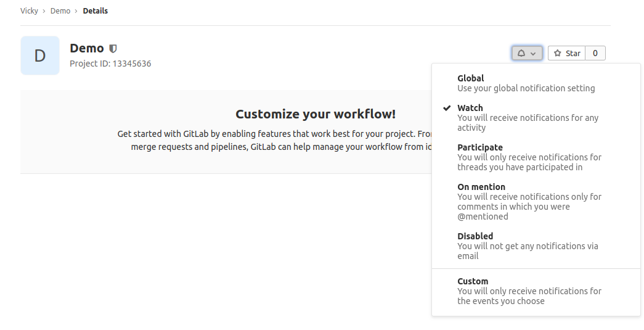Collapse the notification dropdown chevron
The image size is (644, 330).
point(534,54)
